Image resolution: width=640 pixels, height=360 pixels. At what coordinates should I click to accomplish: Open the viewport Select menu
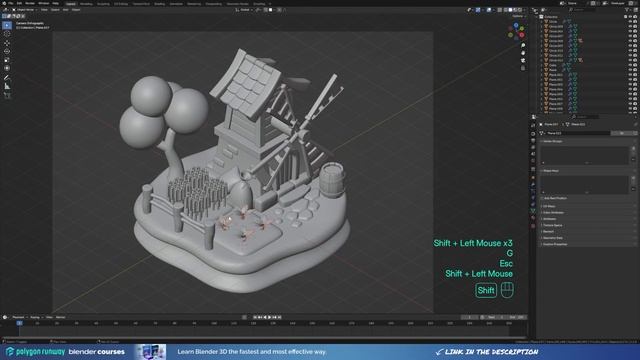(x=55, y=10)
